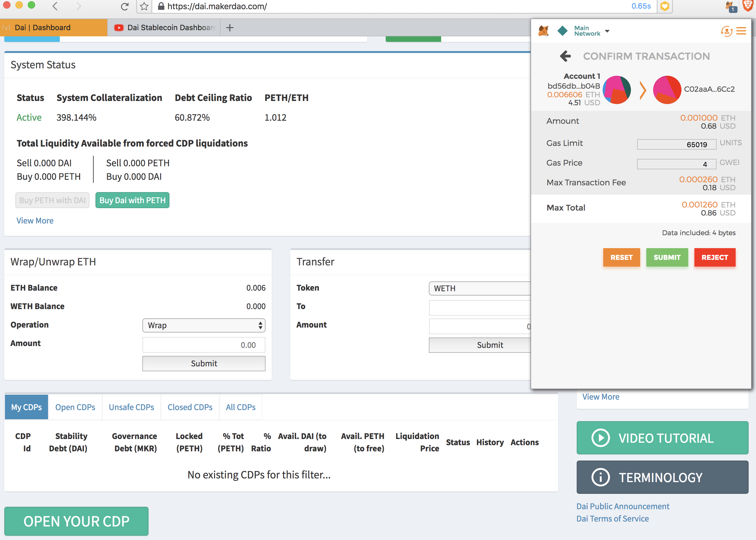Click the bd56db...b04B account address
The width and height of the screenshot is (756, 540).
click(574, 86)
